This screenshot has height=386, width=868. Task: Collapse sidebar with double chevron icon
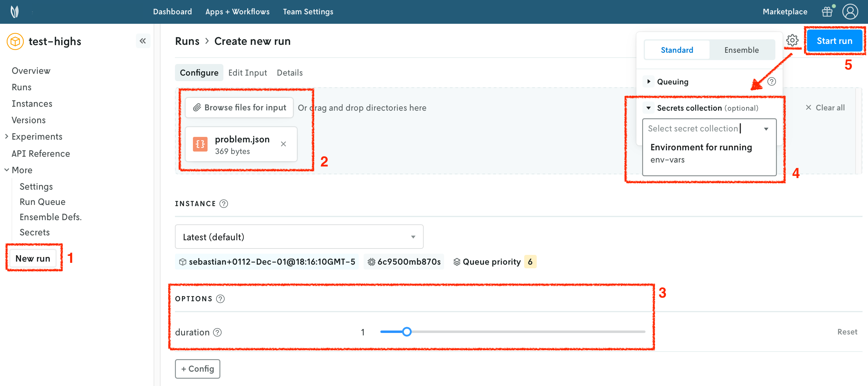coord(143,41)
